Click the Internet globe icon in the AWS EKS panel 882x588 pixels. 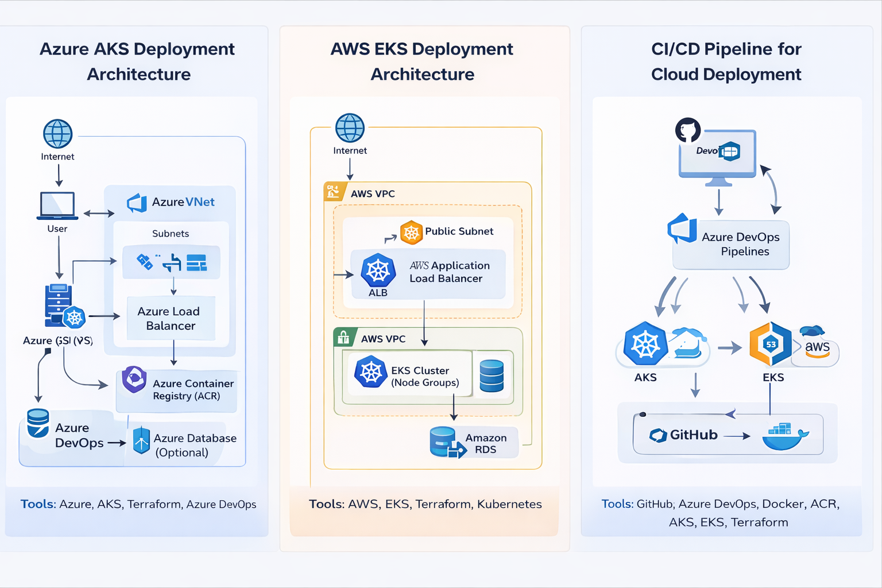pos(350,128)
